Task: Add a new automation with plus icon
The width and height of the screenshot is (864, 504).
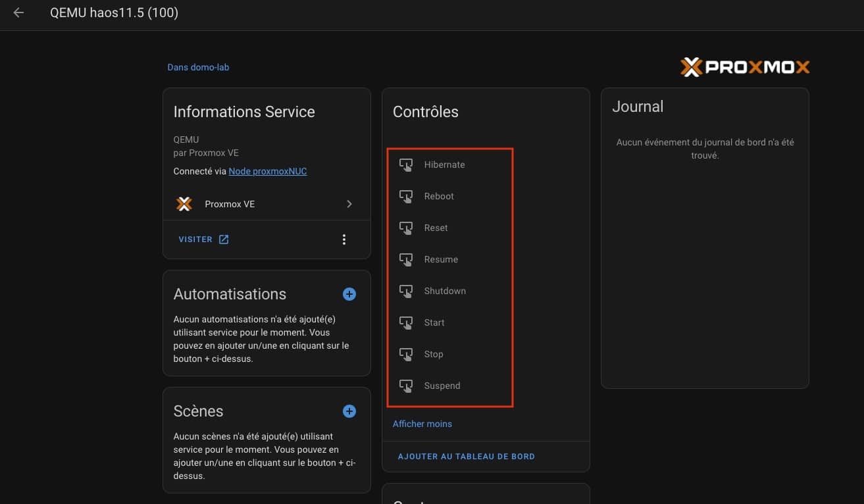Action: click(x=349, y=294)
